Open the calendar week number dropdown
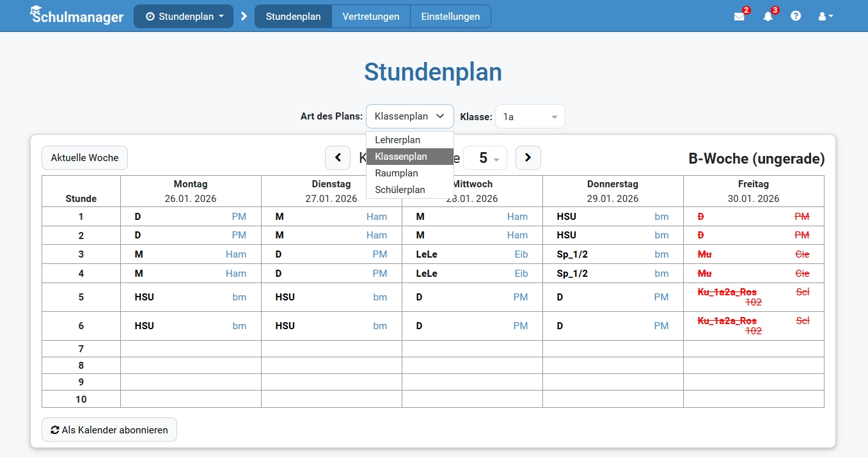Image resolution: width=868 pixels, height=457 pixels. [x=485, y=158]
